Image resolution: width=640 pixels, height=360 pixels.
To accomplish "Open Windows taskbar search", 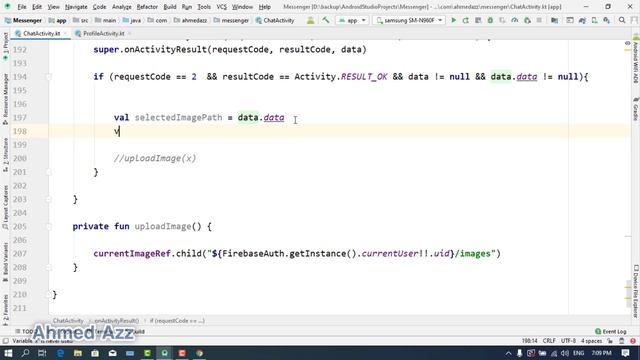I will click(x=25, y=353).
